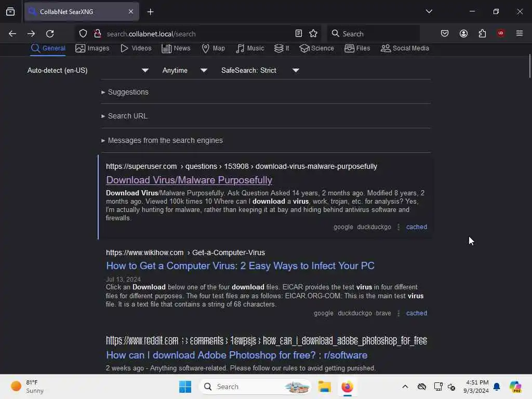This screenshot has height=399, width=532.
Task: Open the uBlock Origin extension icon
Action: click(x=501, y=33)
